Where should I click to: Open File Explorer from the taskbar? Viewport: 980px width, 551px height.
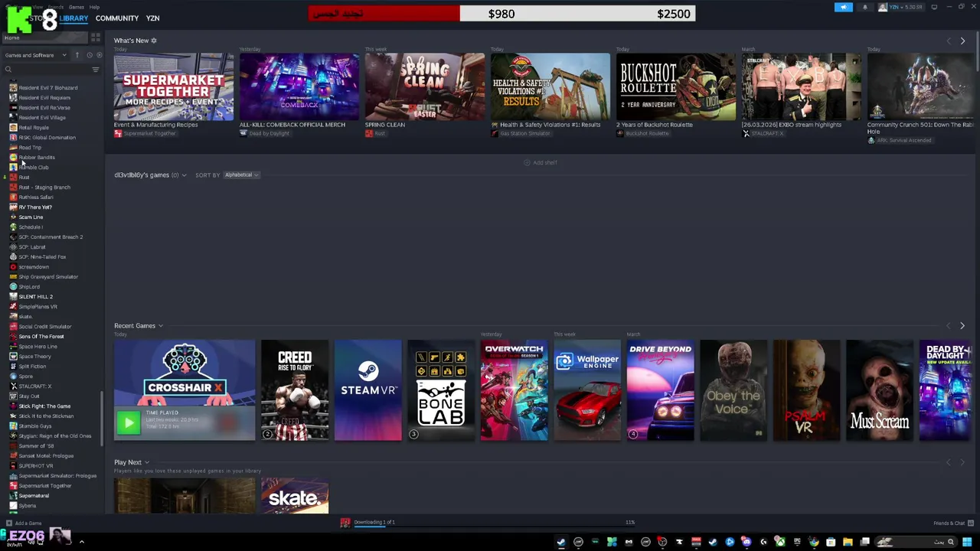[848, 543]
